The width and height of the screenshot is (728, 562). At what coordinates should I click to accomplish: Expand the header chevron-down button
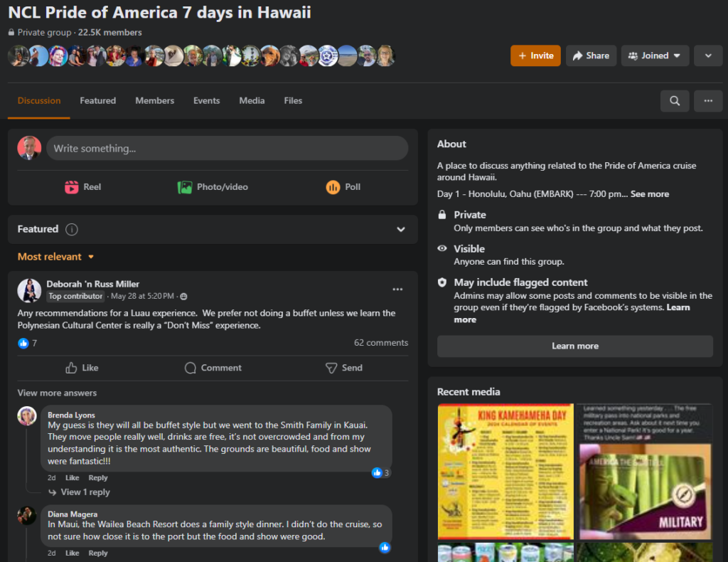[708, 55]
